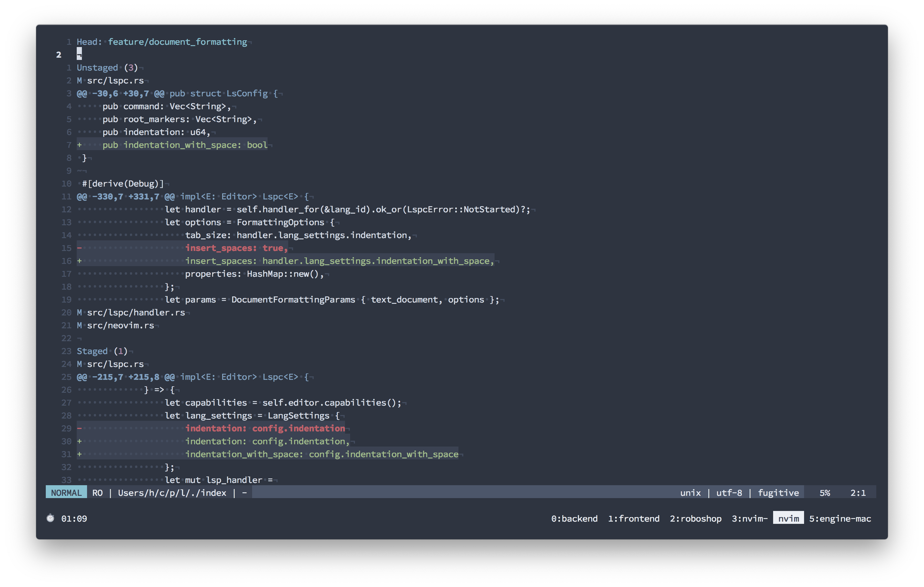Viewport: 924px width, 587px height.
Task: Collapse the unstaged src/lspc.rs diff
Action: click(x=110, y=81)
